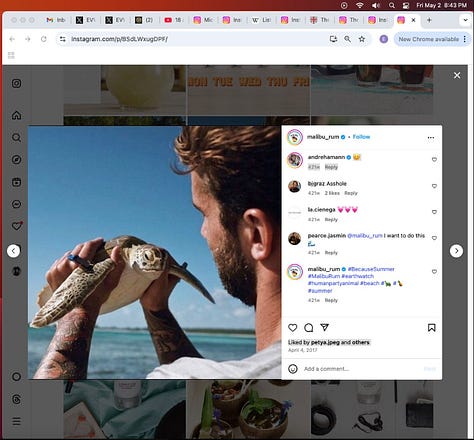View petya.jpeg in liked by line
The height and width of the screenshot is (440, 474).
[x=325, y=342]
